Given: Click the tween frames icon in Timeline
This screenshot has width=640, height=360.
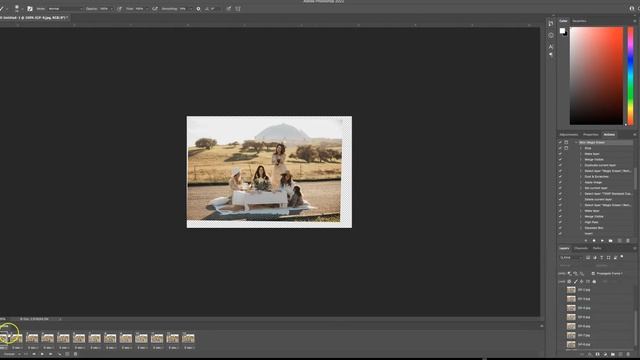Looking at the screenshot, I should [x=60, y=354].
